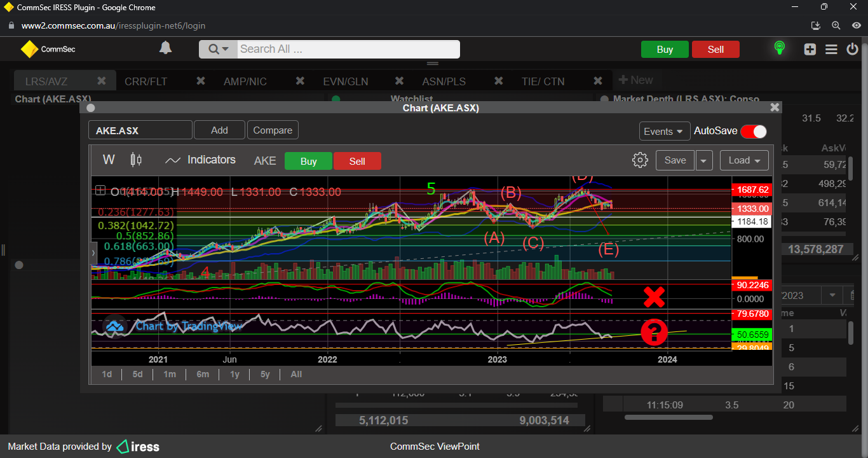Screen dimensions: 868x458
Task: Open the Save options dropdown arrow
Action: tap(704, 160)
